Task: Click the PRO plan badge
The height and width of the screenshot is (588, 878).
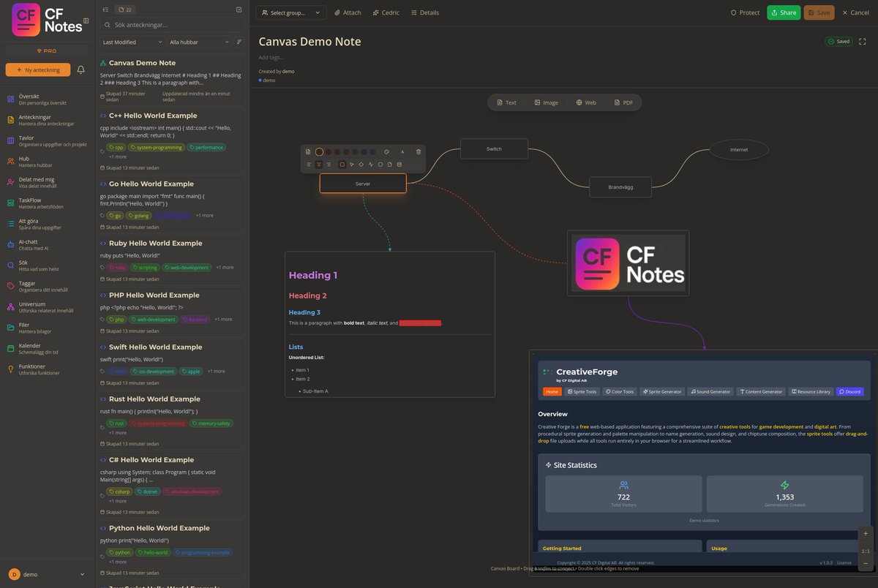Action: [x=47, y=50]
